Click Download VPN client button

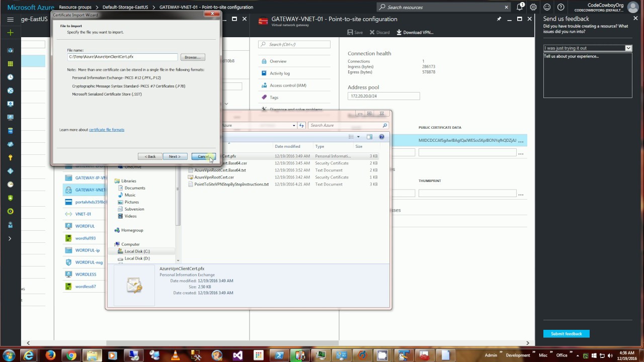click(x=415, y=32)
